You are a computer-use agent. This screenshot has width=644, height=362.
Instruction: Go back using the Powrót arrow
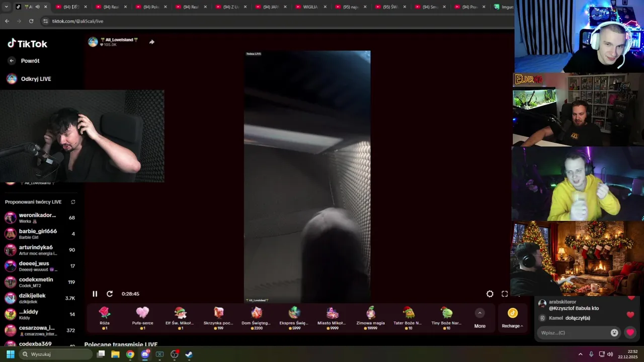point(12,61)
